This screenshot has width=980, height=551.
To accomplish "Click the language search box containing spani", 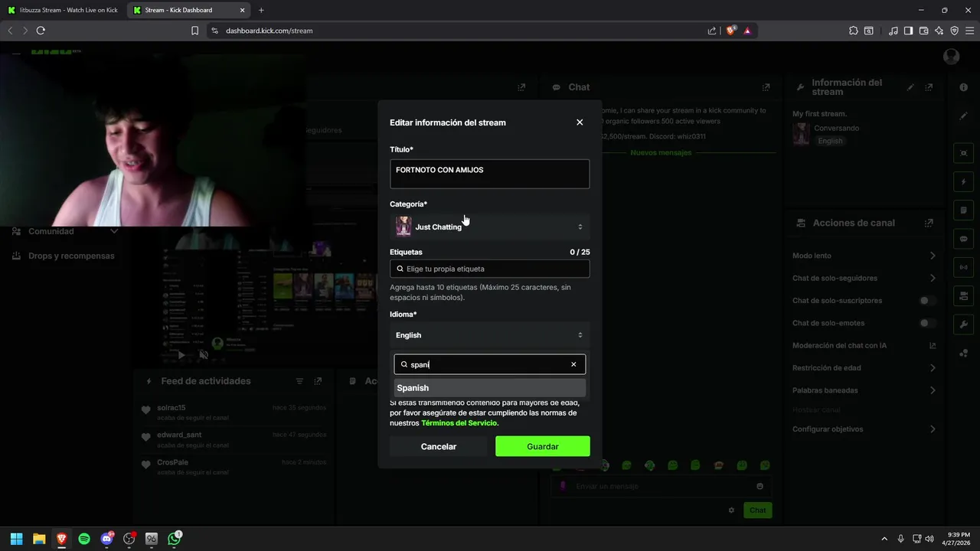I will [489, 364].
